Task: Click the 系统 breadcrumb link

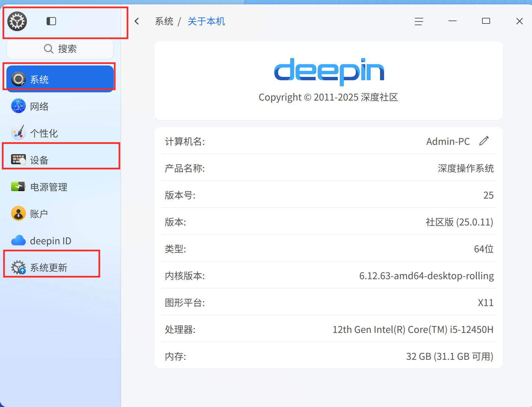Action: click(164, 21)
